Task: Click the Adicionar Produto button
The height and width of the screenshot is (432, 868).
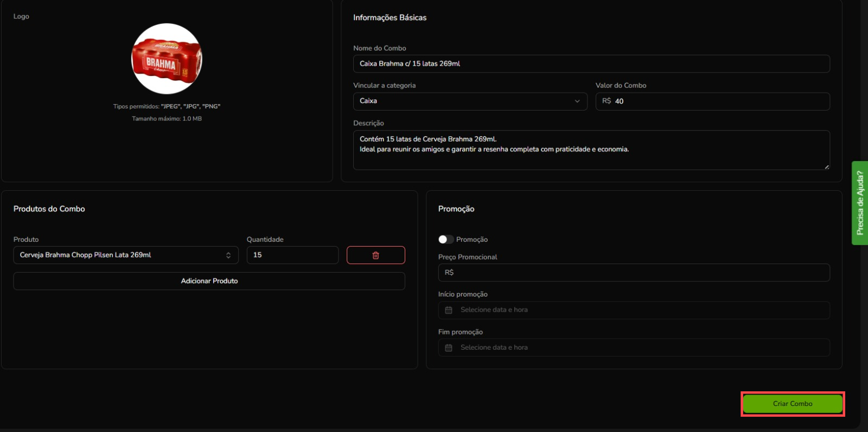Action: tap(209, 281)
